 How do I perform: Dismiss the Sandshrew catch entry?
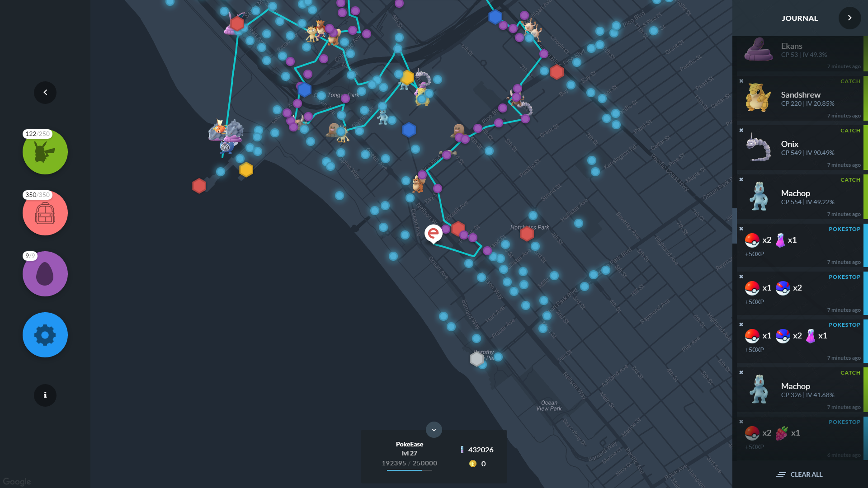pos(741,81)
